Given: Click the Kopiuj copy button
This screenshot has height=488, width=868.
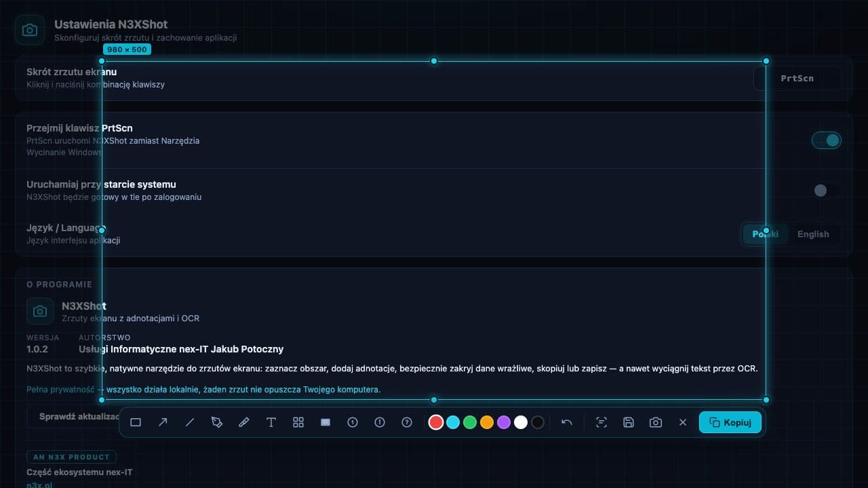Looking at the screenshot, I should pyautogui.click(x=730, y=422).
